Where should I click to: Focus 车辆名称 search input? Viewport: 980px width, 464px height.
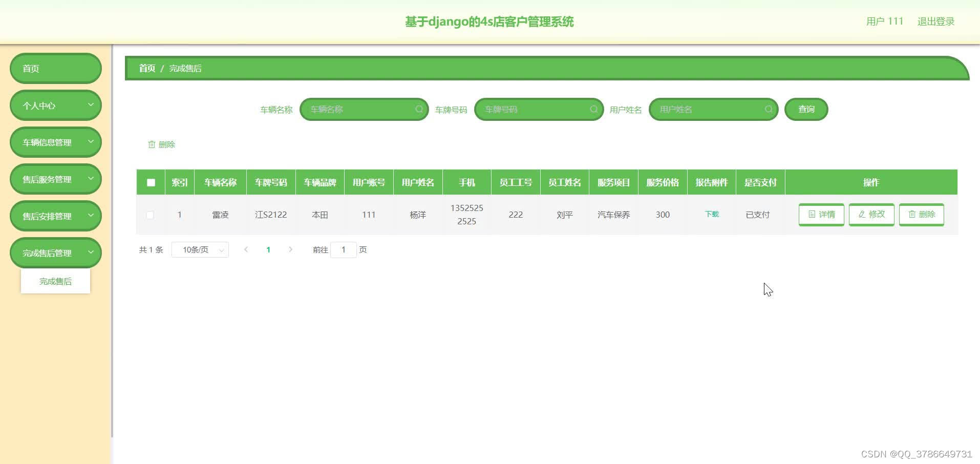pyautogui.click(x=364, y=109)
